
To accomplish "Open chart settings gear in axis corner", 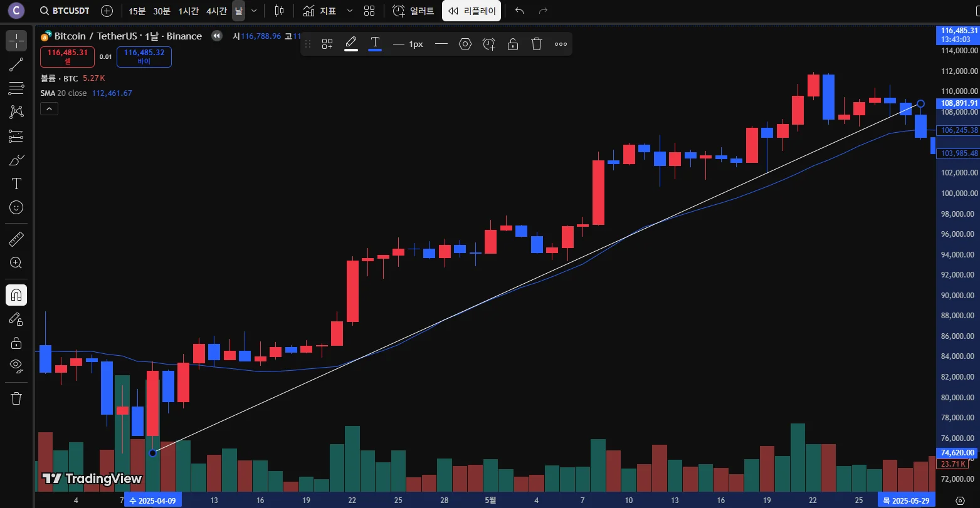I will coord(959,500).
